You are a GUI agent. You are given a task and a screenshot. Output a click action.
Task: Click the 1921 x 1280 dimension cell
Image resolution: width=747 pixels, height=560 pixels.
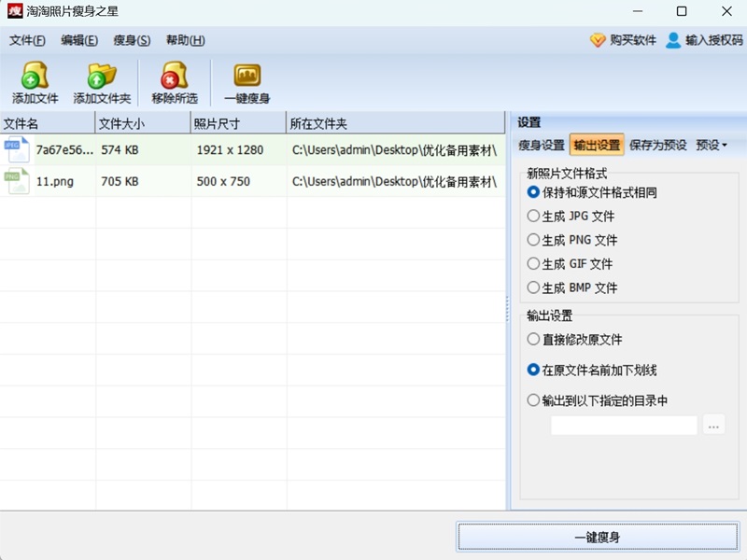(230, 150)
